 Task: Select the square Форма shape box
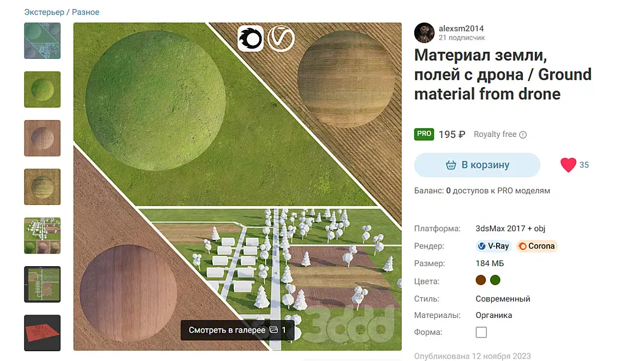481,332
